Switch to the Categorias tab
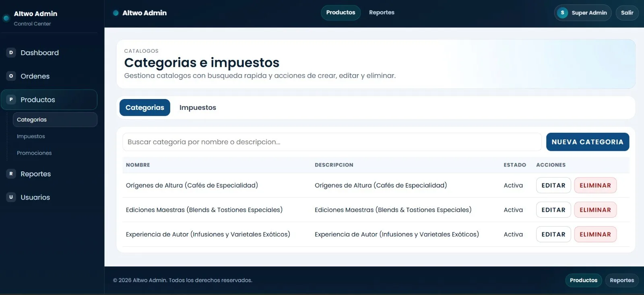 (145, 107)
